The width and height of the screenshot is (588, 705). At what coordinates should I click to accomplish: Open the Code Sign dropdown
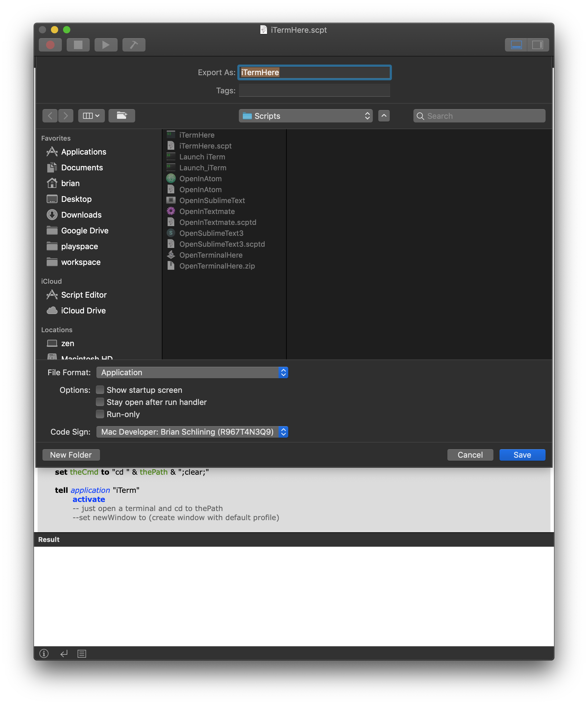click(192, 432)
